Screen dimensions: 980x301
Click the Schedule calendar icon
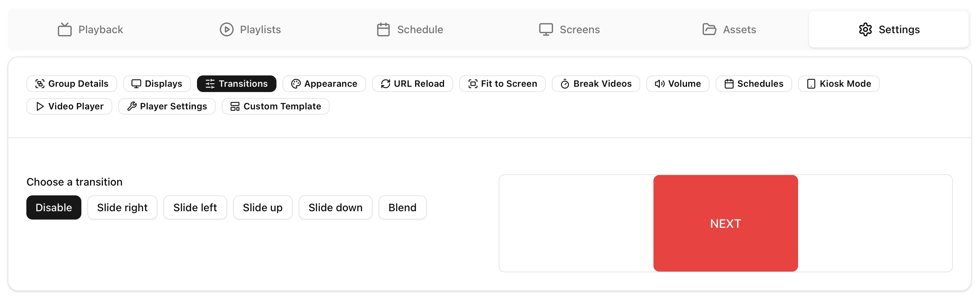[383, 29]
